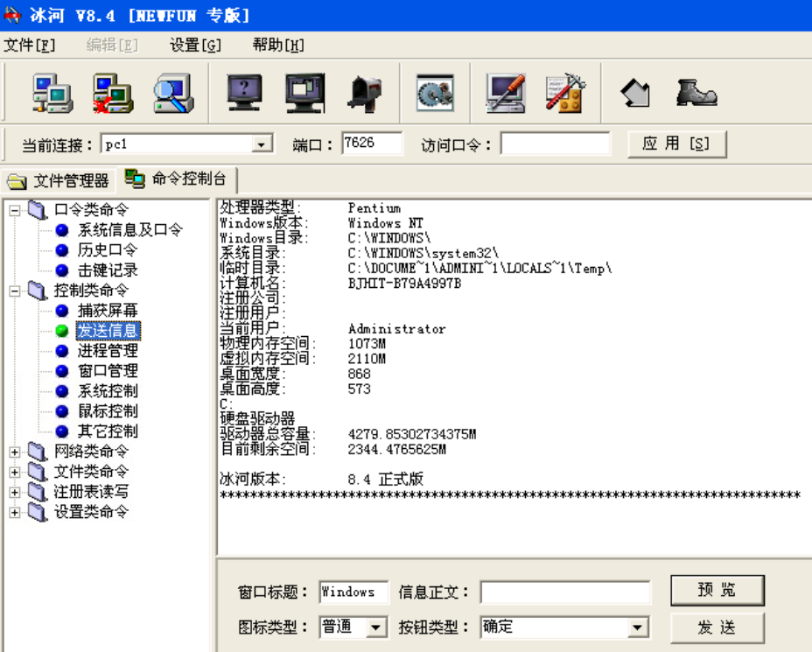Click the 口令类命令 folder label
This screenshot has height=652, width=812.
click(x=92, y=210)
